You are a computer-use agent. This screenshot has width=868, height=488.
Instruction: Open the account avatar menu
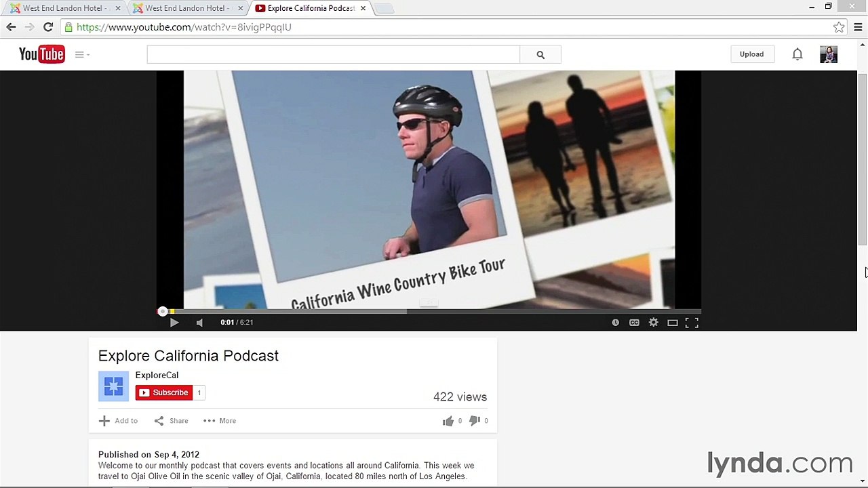(x=829, y=54)
